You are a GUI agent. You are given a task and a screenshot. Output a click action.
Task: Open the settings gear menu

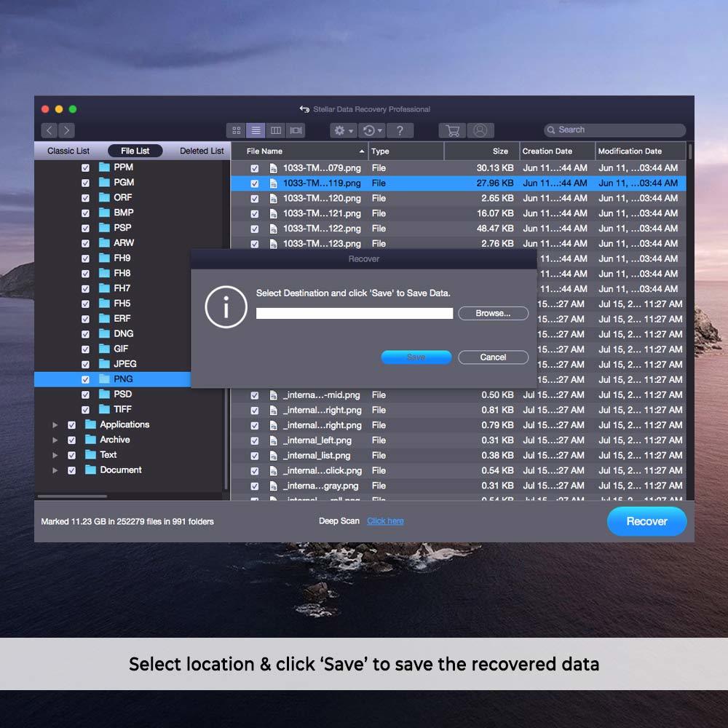point(344,130)
